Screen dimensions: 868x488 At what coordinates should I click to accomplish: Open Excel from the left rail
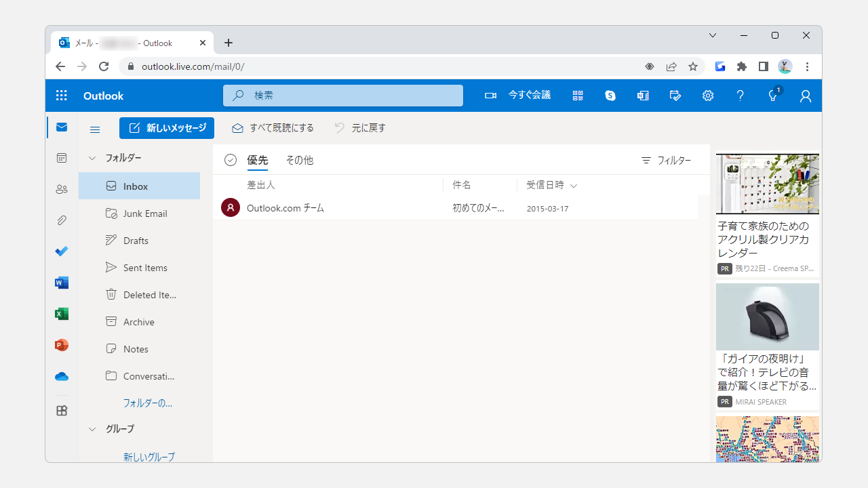tap(61, 314)
